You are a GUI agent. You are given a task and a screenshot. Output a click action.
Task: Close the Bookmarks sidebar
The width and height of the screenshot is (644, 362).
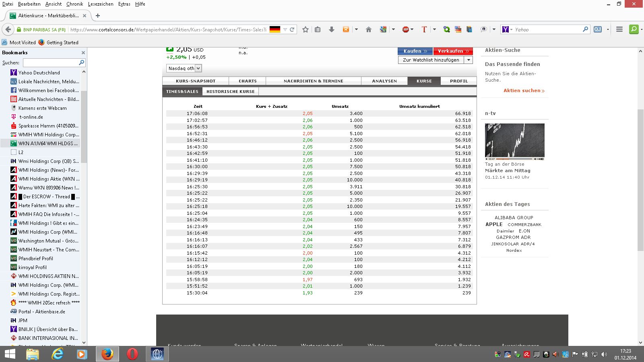coord(83,53)
